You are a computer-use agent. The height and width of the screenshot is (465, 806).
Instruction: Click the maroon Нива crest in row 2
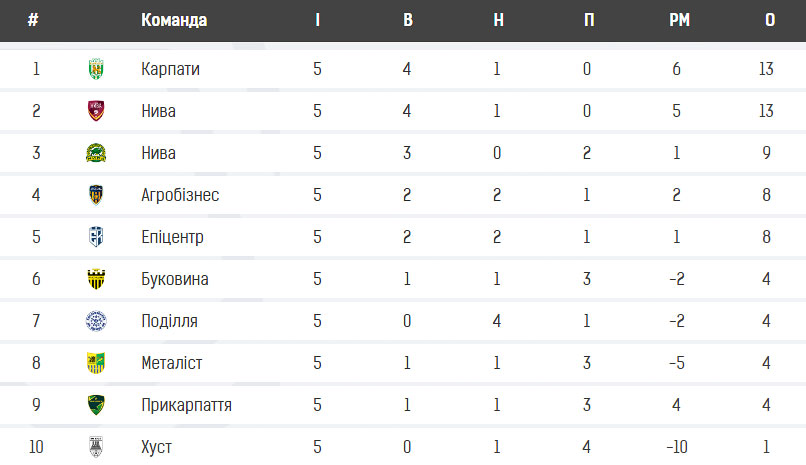[x=96, y=111]
